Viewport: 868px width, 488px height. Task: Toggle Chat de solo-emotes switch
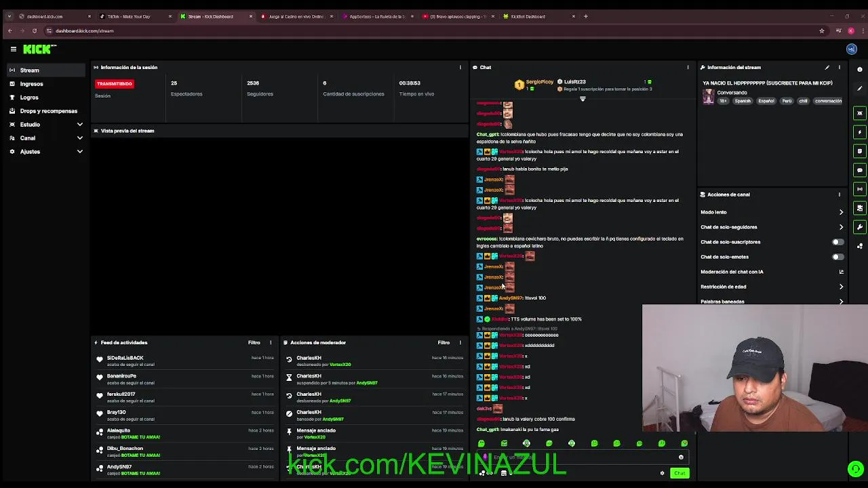pos(838,257)
